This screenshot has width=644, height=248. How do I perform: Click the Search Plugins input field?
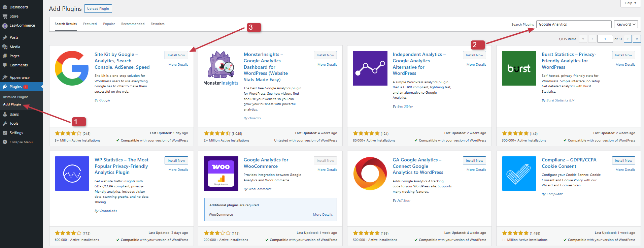point(574,24)
